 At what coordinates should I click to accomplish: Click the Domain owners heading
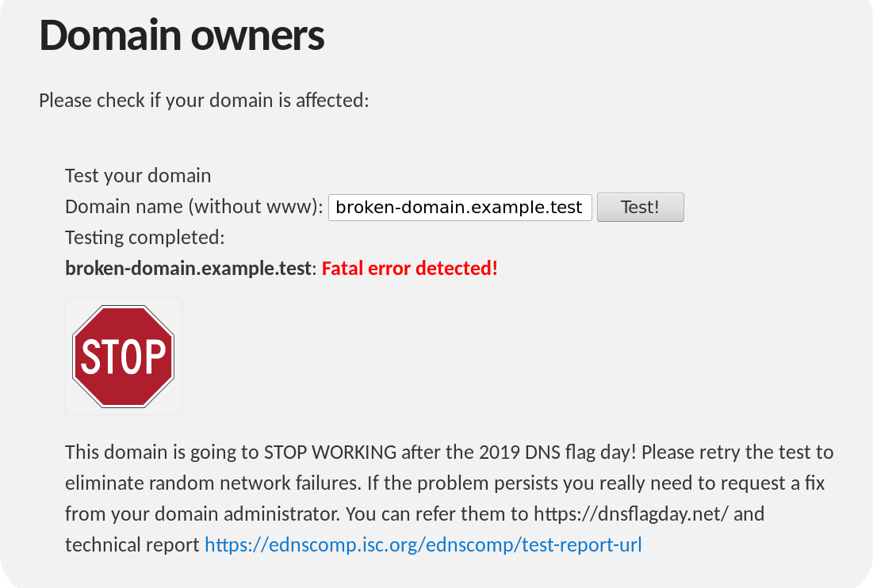click(x=182, y=35)
